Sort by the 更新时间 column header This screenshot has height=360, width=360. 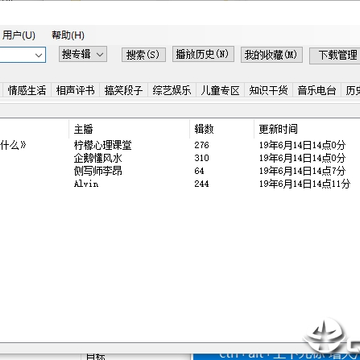click(307, 129)
